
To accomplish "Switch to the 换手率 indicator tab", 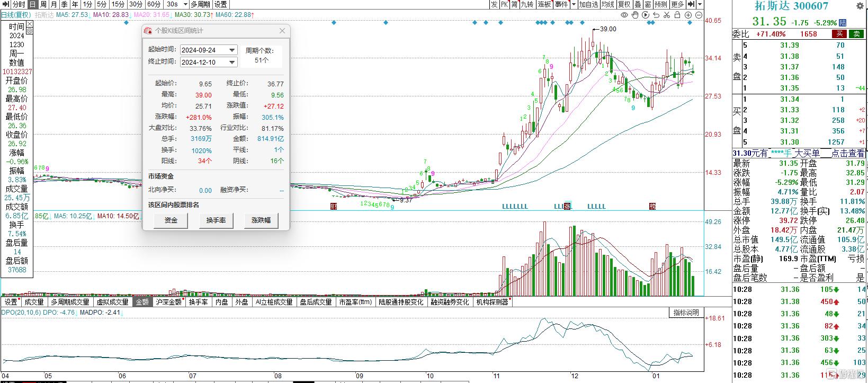I will 199,302.
